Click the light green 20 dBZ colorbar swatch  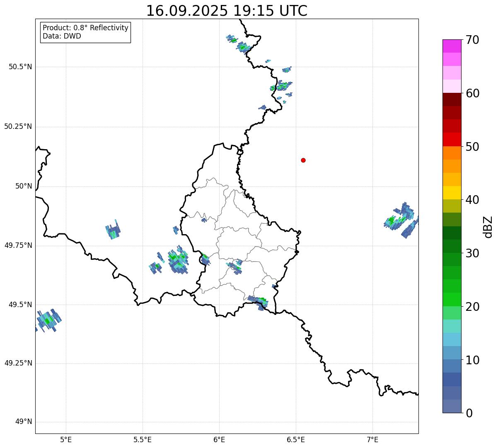pos(452,312)
